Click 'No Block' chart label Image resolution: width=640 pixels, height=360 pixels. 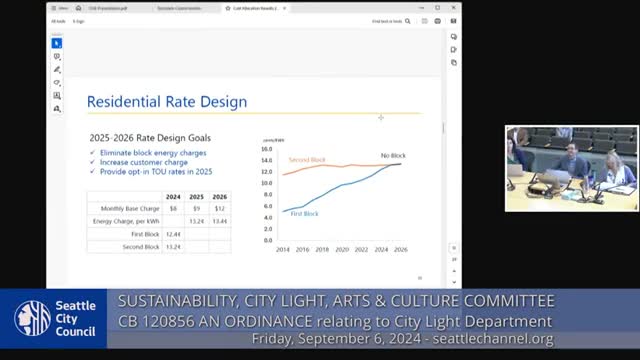tap(393, 156)
